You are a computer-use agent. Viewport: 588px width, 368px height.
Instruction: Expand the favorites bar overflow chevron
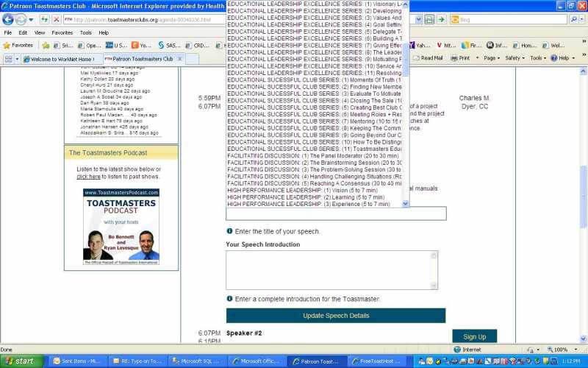click(x=584, y=42)
